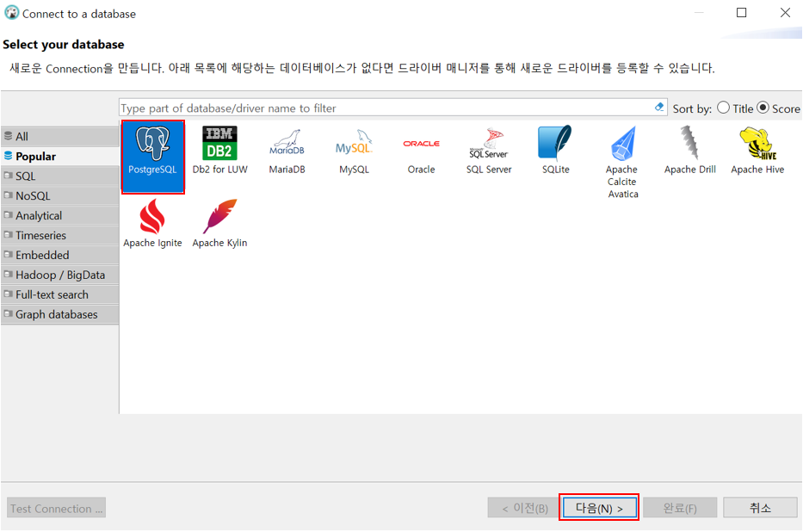Viewport: 803px width, 532px height.
Task: Select the PostgreSQL database driver
Action: click(x=152, y=157)
